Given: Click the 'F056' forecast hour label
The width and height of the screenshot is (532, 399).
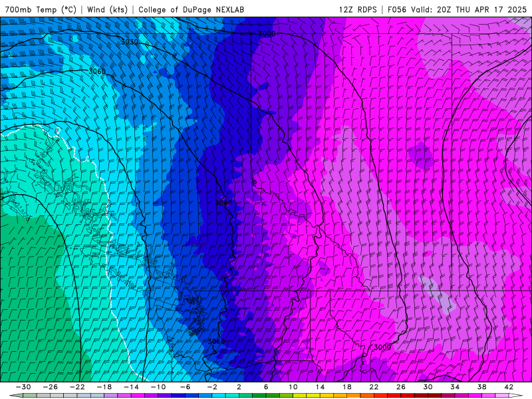Looking at the screenshot, I should (x=396, y=9).
